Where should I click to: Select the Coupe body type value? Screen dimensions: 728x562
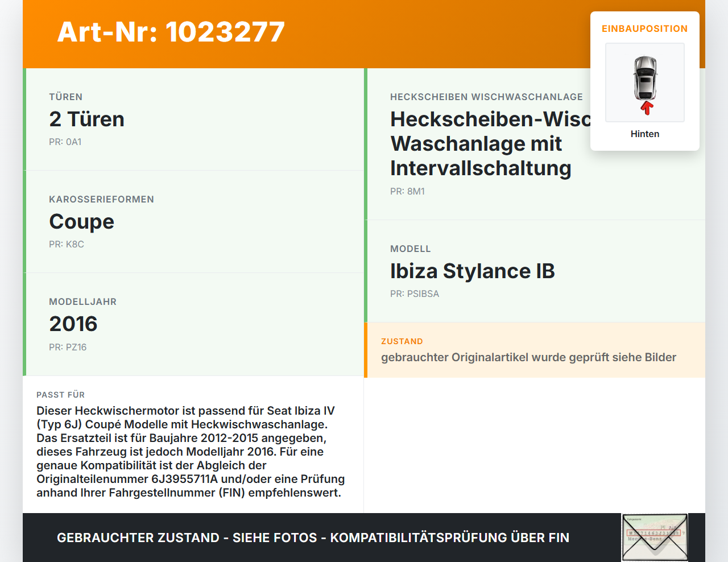tap(82, 221)
